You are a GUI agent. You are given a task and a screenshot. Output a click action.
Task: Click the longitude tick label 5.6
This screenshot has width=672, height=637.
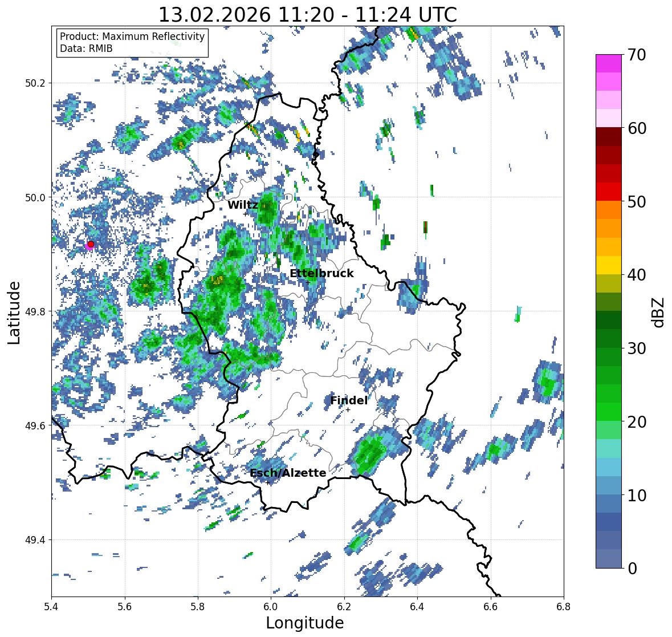coord(125,607)
